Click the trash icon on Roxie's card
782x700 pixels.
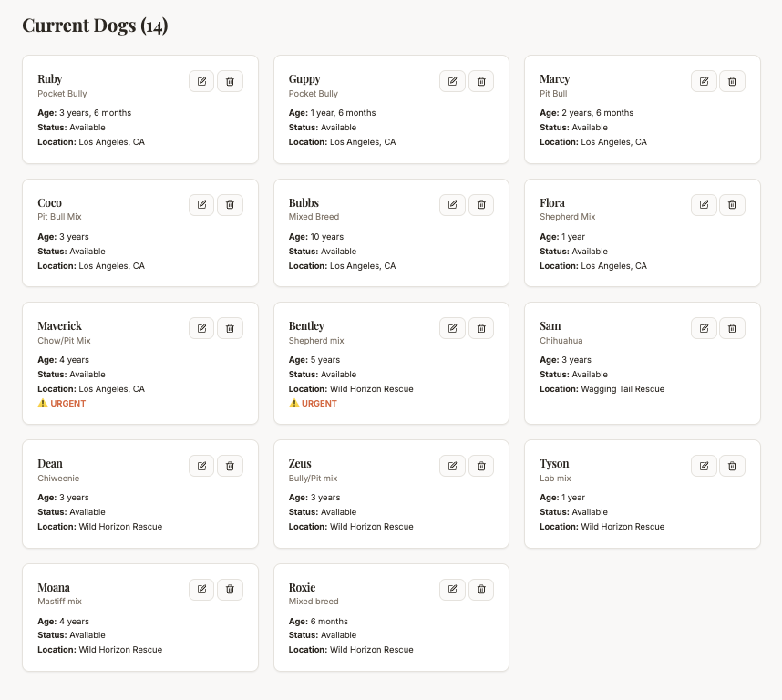481,590
